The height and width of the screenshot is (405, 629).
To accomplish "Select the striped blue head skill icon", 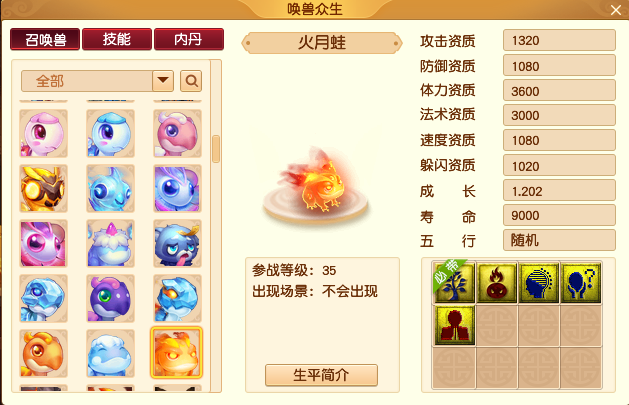I will (539, 282).
